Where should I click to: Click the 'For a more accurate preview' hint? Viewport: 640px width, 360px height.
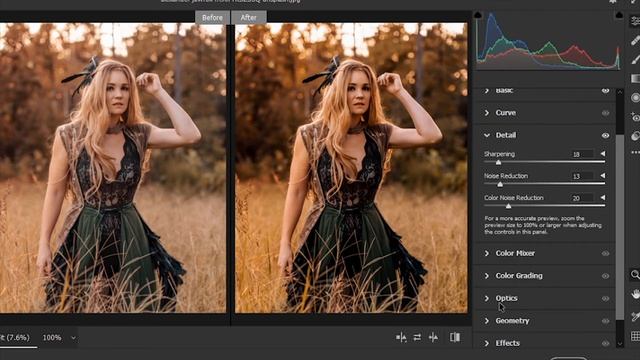click(543, 225)
